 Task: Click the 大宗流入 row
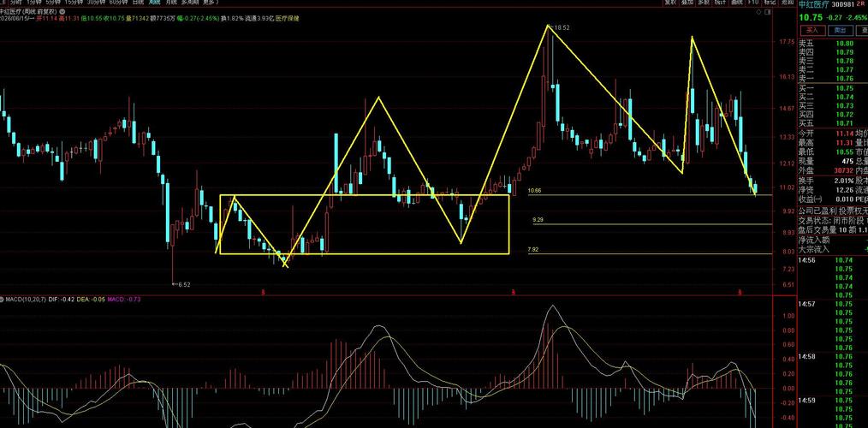[833, 248]
